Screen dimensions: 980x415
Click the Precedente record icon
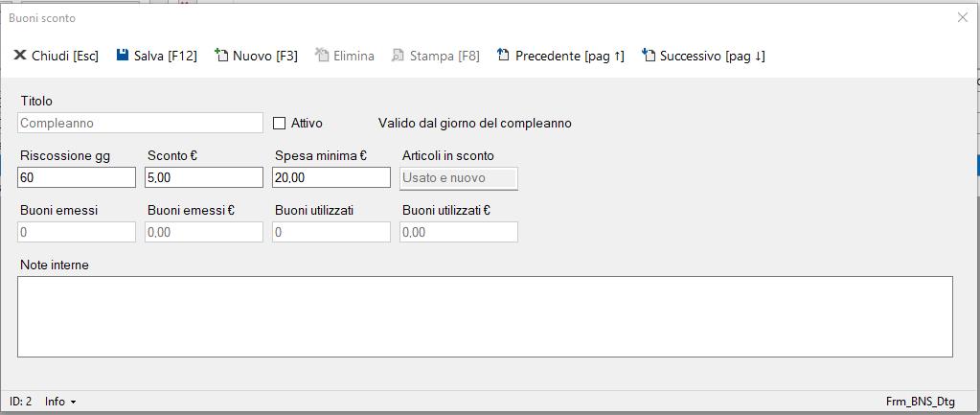pos(503,56)
